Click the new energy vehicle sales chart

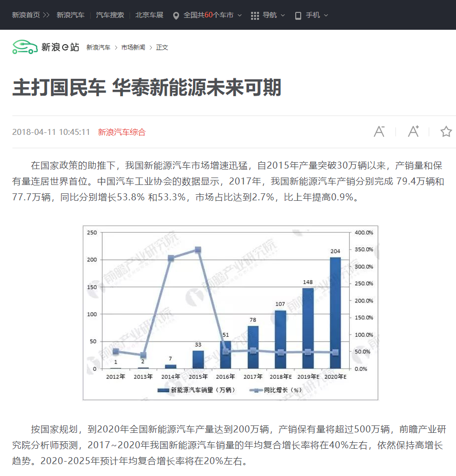(230, 312)
